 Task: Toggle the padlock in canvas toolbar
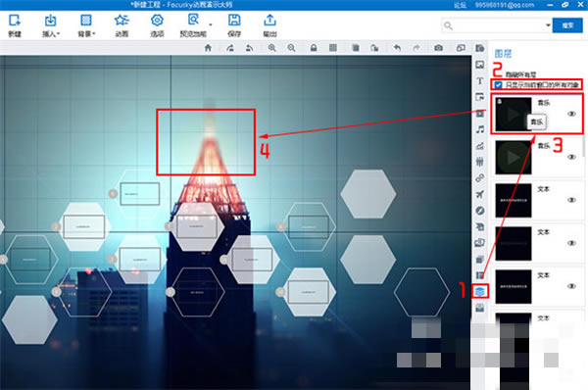(314, 48)
